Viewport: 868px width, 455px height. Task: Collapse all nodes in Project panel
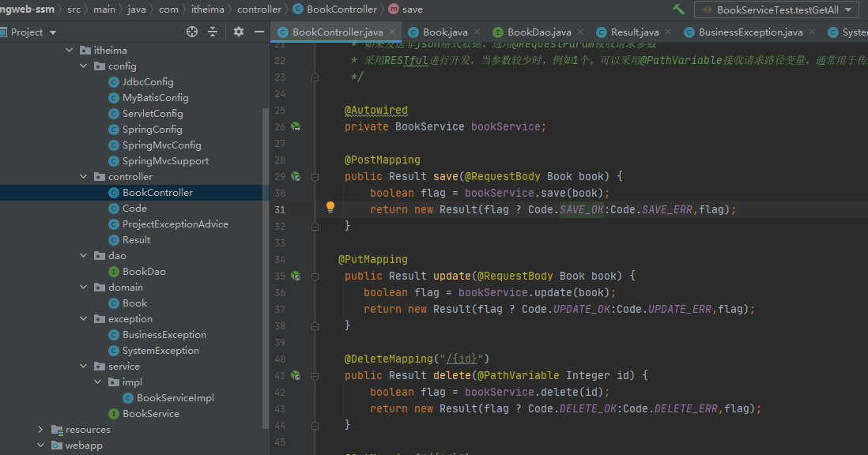pyautogui.click(x=212, y=32)
